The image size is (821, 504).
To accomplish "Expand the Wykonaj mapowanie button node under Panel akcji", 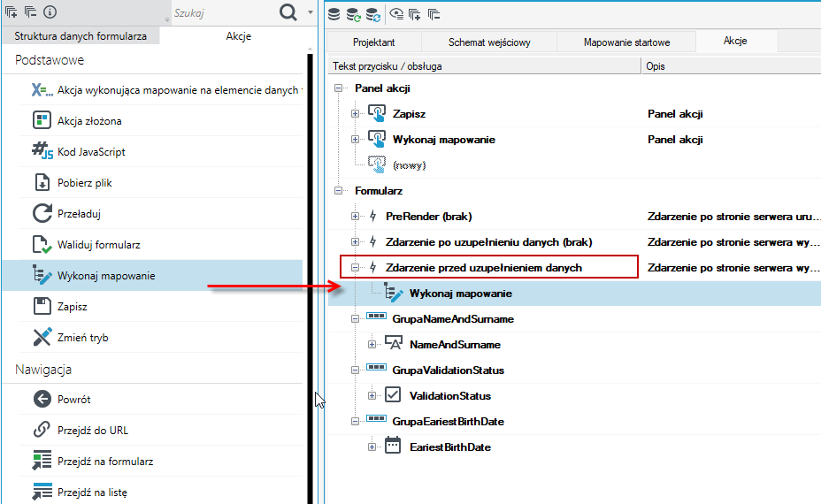I will pyautogui.click(x=355, y=139).
